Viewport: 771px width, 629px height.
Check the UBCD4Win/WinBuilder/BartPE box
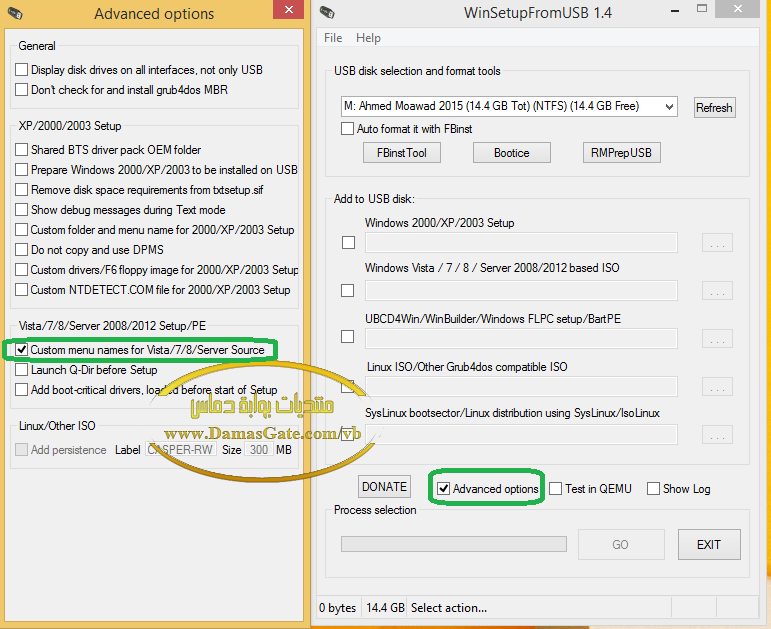[348, 336]
